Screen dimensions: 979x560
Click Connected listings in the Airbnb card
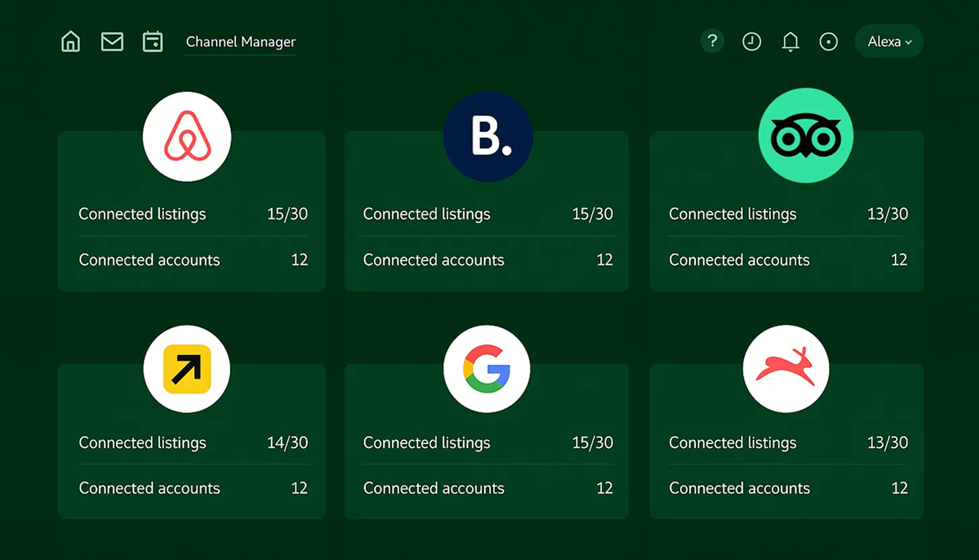coord(142,214)
